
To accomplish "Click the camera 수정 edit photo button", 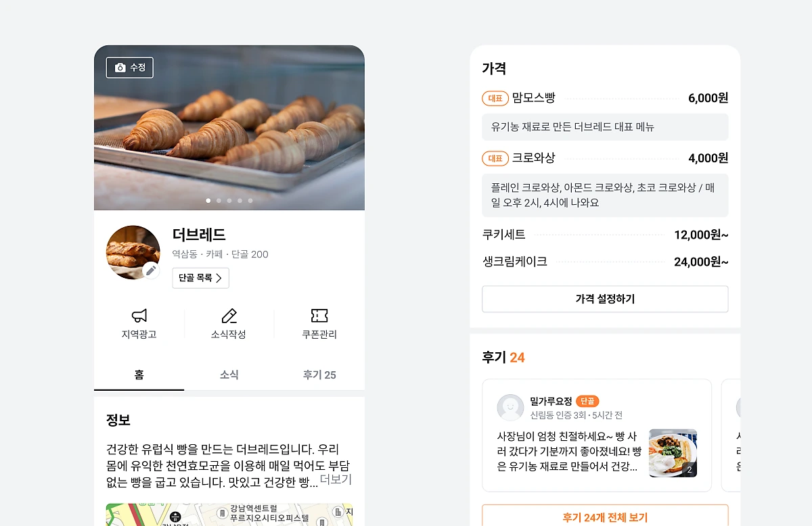I will pyautogui.click(x=130, y=68).
